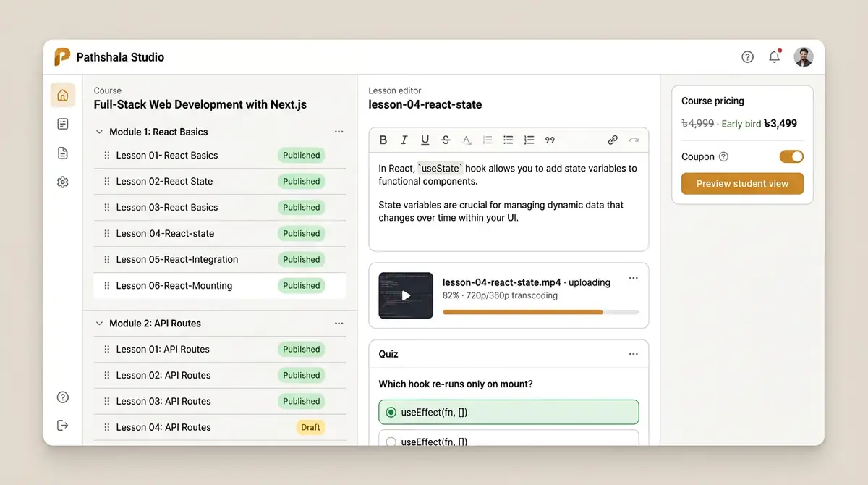Open the user profile avatar
Screen dimensions: 868x485
pos(804,57)
